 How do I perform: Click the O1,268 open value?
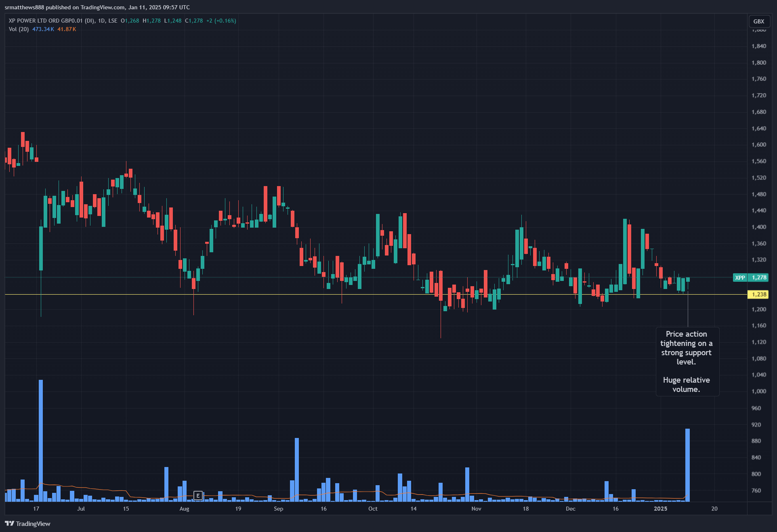coord(130,21)
